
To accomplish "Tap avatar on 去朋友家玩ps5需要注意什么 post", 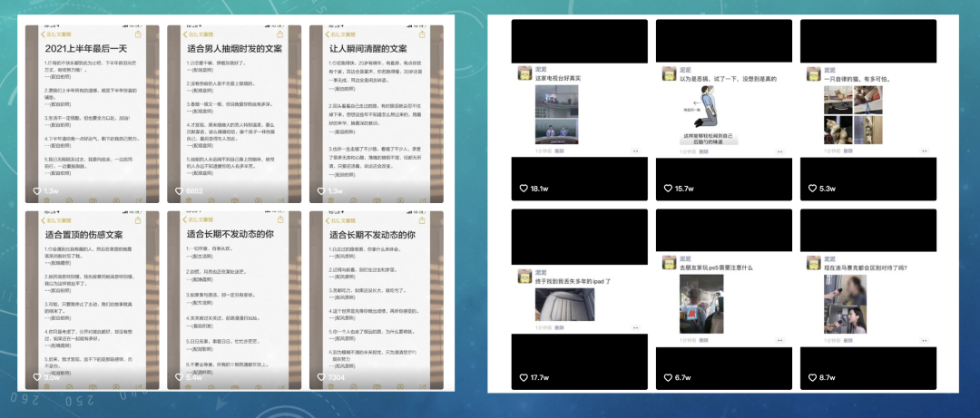I will 669,262.
